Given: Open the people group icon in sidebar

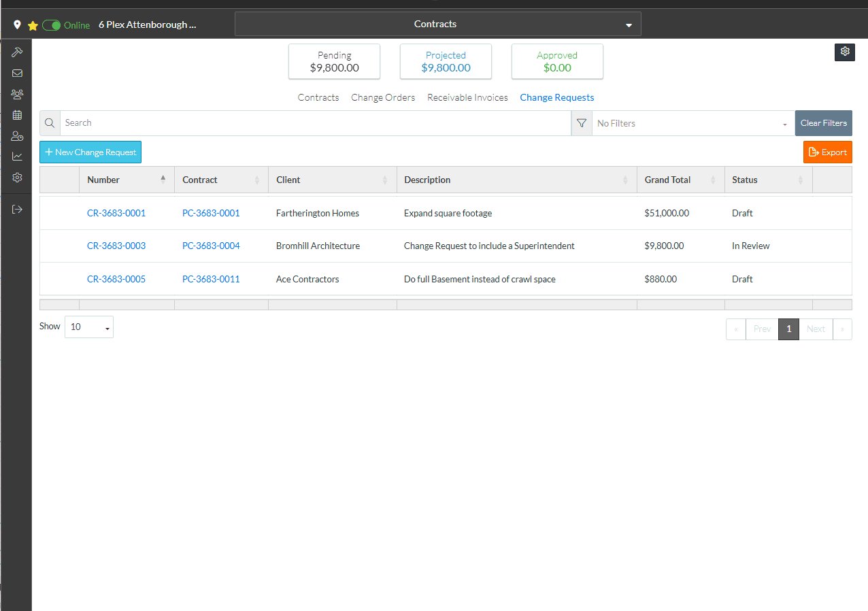Looking at the screenshot, I should (17, 95).
